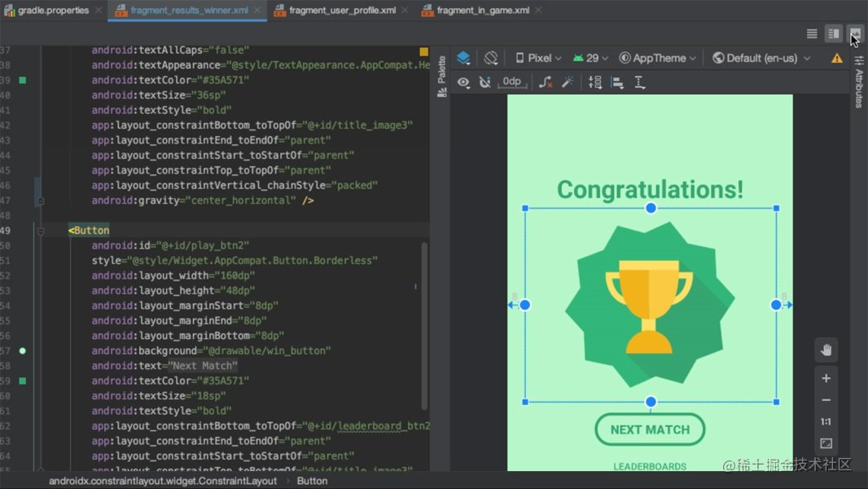Click the yellow color indicator near line 37
The width and height of the screenshot is (868, 489).
[x=423, y=50]
